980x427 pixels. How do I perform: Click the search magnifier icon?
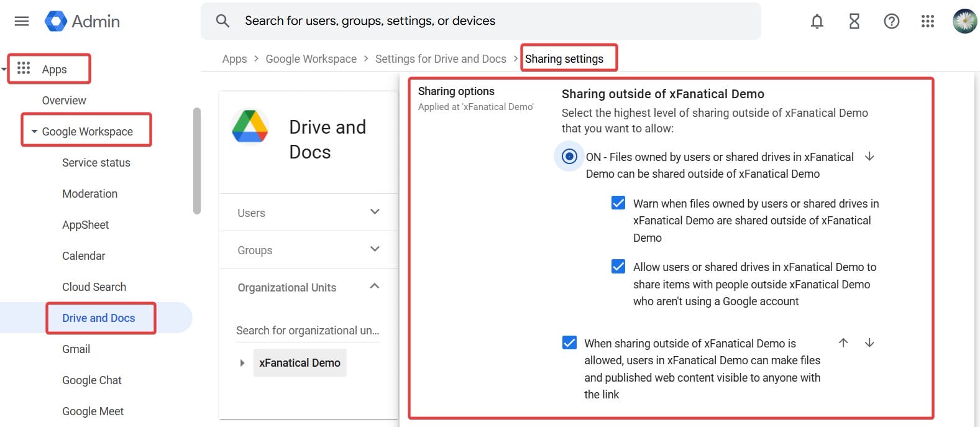(222, 21)
